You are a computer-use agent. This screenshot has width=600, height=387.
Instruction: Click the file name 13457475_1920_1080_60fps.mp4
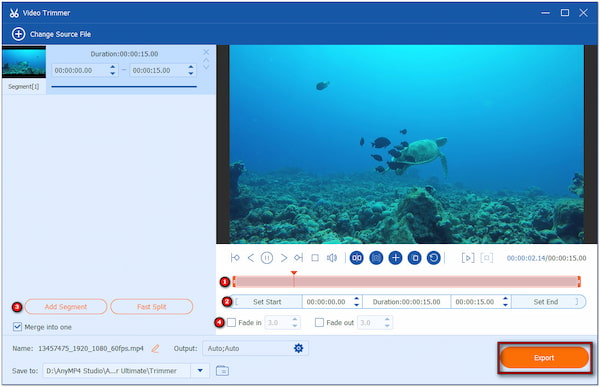coord(91,348)
